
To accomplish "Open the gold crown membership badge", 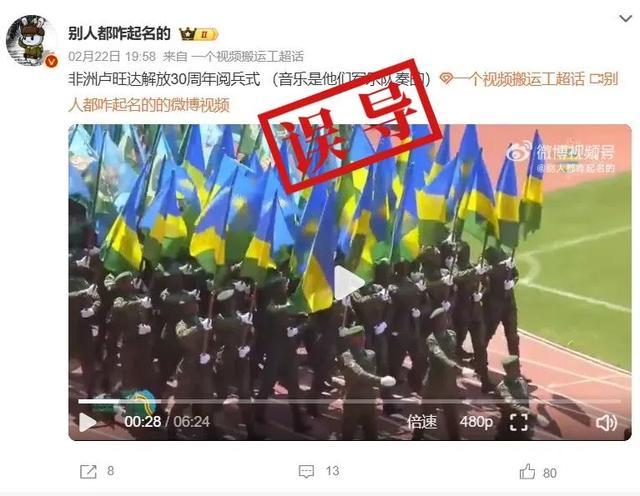I will point(199,34).
